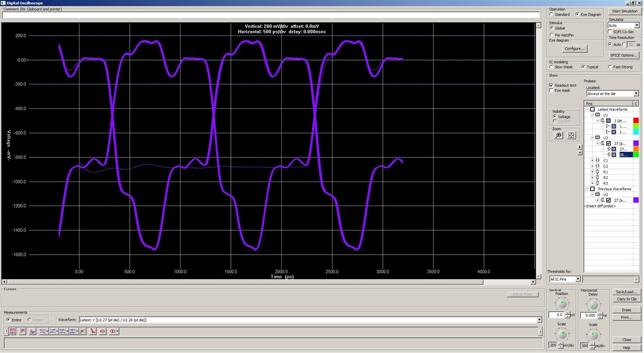Click the Erase button
This screenshot has height=353, width=644.
tap(627, 310)
